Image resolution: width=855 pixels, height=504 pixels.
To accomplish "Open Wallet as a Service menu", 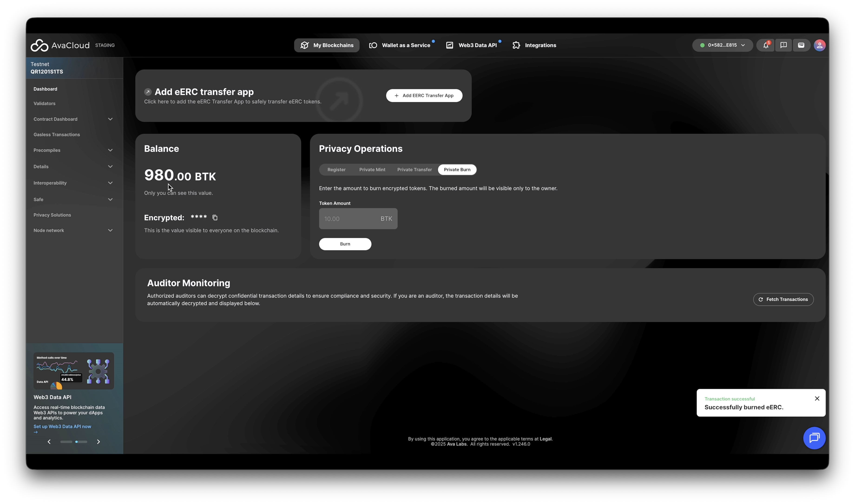I will (400, 45).
